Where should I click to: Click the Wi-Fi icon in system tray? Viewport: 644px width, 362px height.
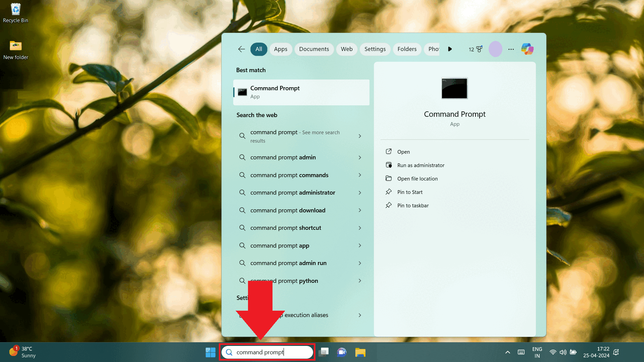coord(552,352)
